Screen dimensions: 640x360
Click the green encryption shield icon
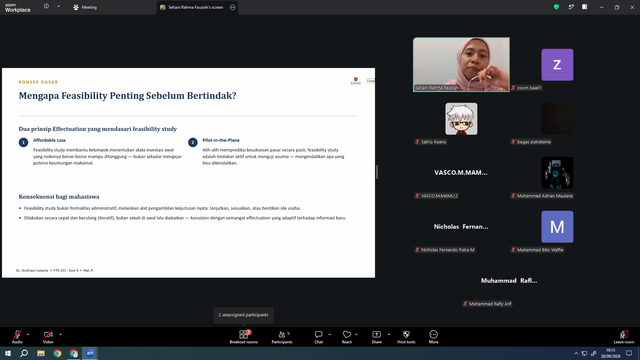coord(556,7)
